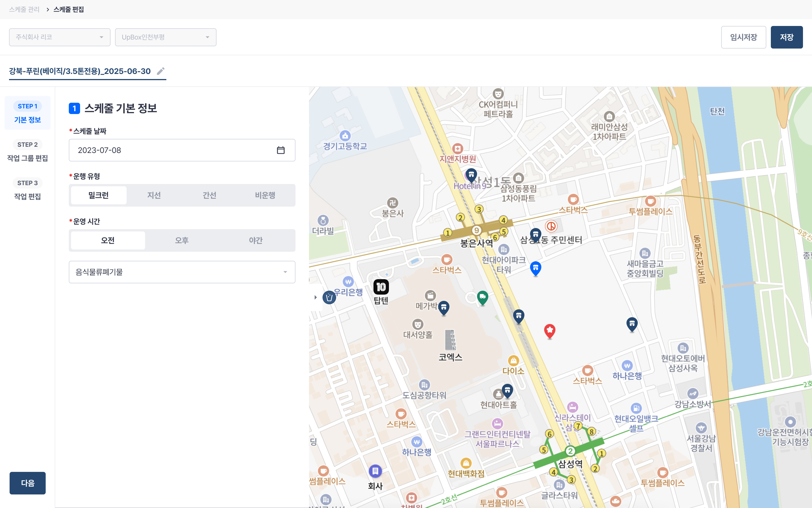Choose 오전 operating time
Screen dimensions: 812x508
coord(108,240)
